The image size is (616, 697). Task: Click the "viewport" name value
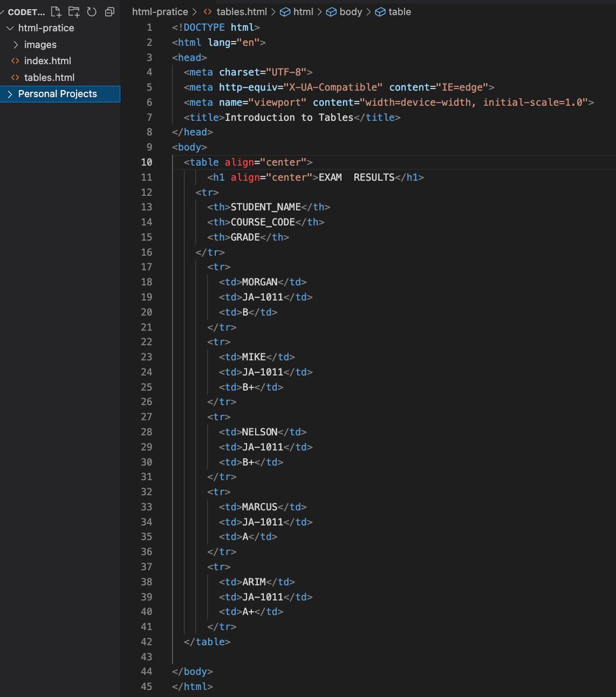coord(278,102)
